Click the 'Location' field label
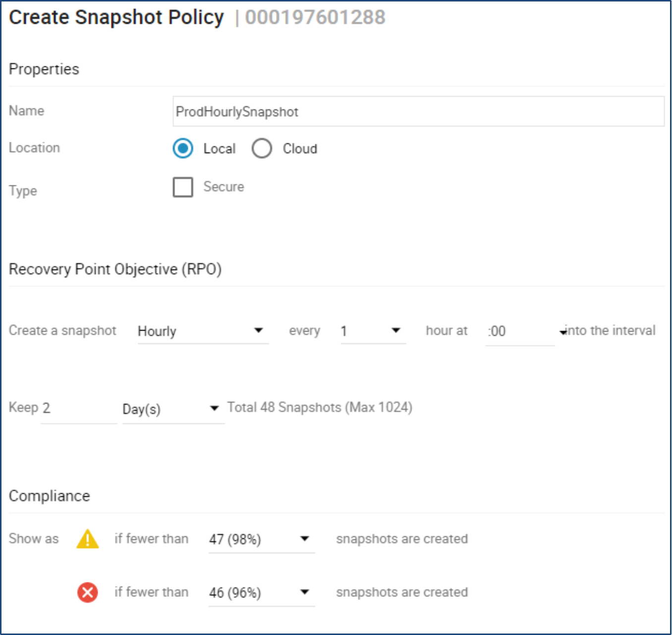The width and height of the screenshot is (672, 635). pos(34,148)
